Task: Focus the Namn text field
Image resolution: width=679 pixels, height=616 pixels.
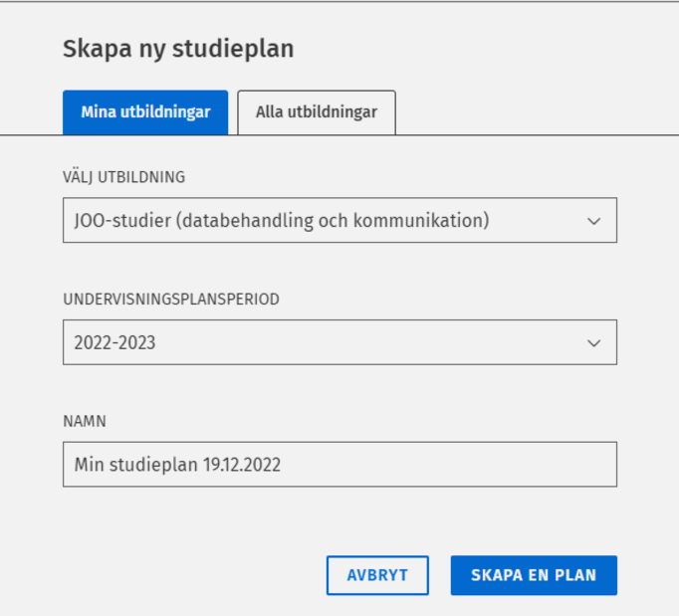Action: (x=339, y=465)
